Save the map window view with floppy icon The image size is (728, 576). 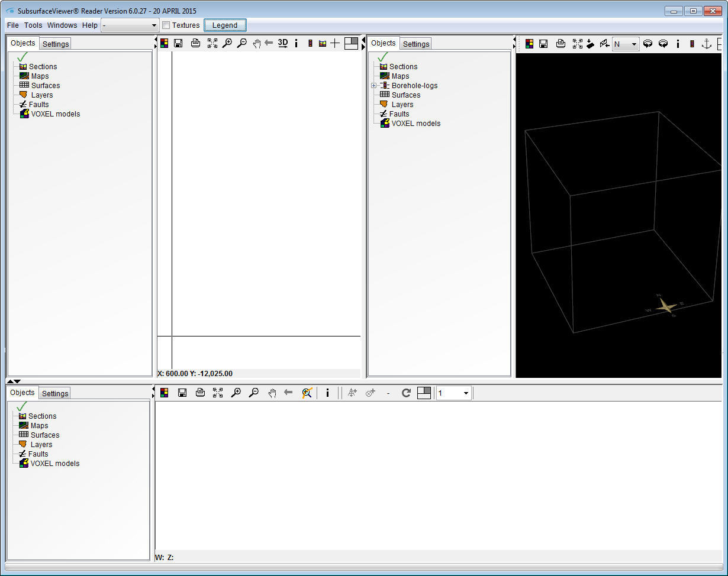(x=178, y=43)
